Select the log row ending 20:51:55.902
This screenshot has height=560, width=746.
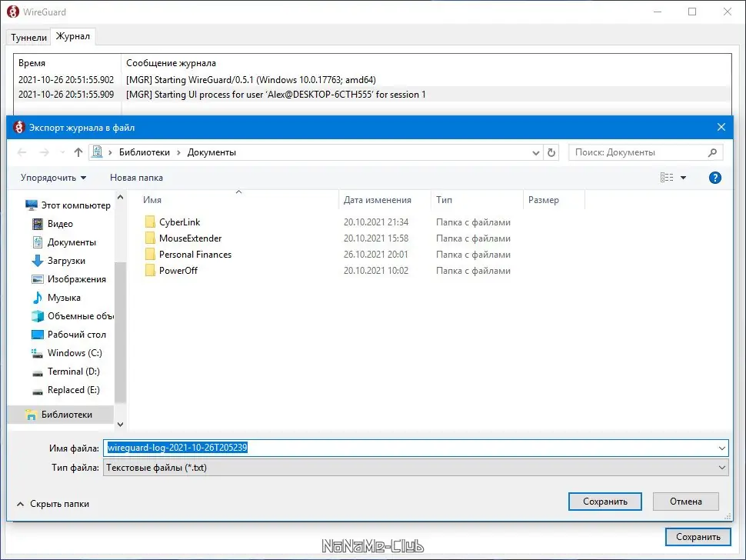coord(372,79)
